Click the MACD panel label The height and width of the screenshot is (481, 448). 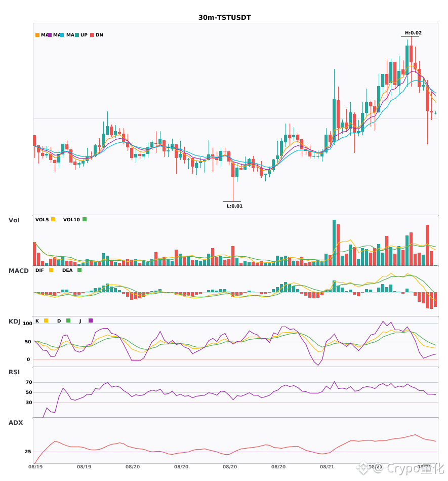tap(18, 271)
